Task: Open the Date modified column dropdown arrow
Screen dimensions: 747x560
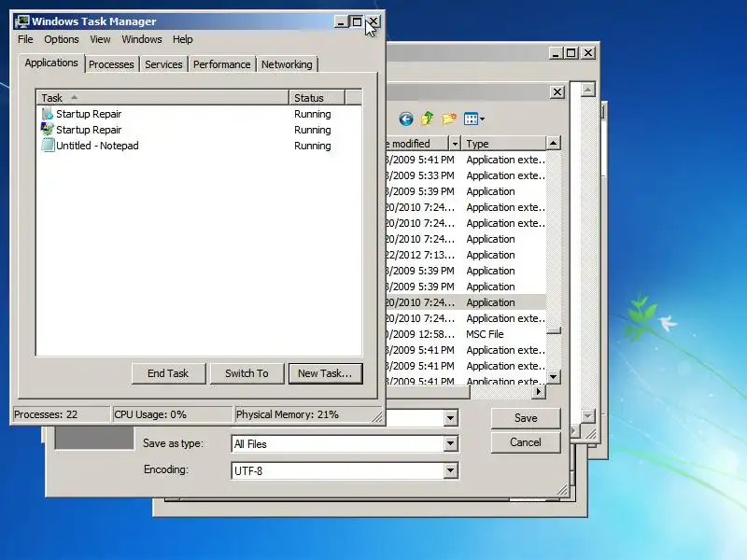Action: pos(455,144)
